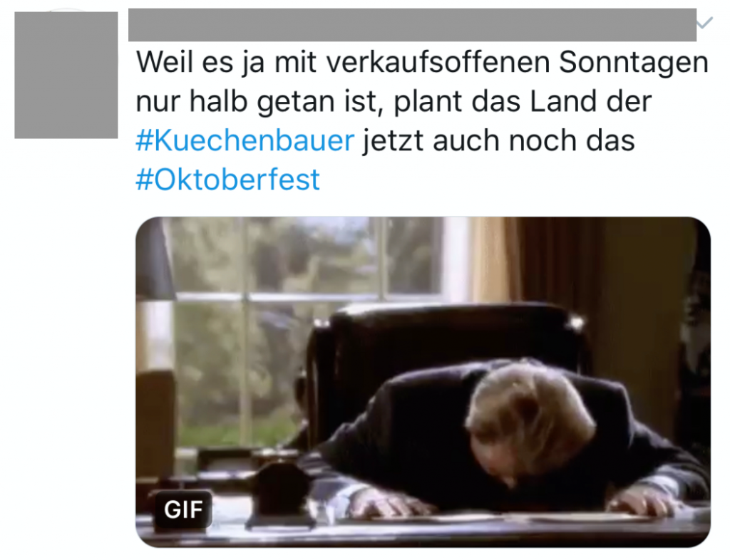Click the redacted author name bar
Image resolution: width=730 pixels, height=560 pixels.
click(412, 25)
